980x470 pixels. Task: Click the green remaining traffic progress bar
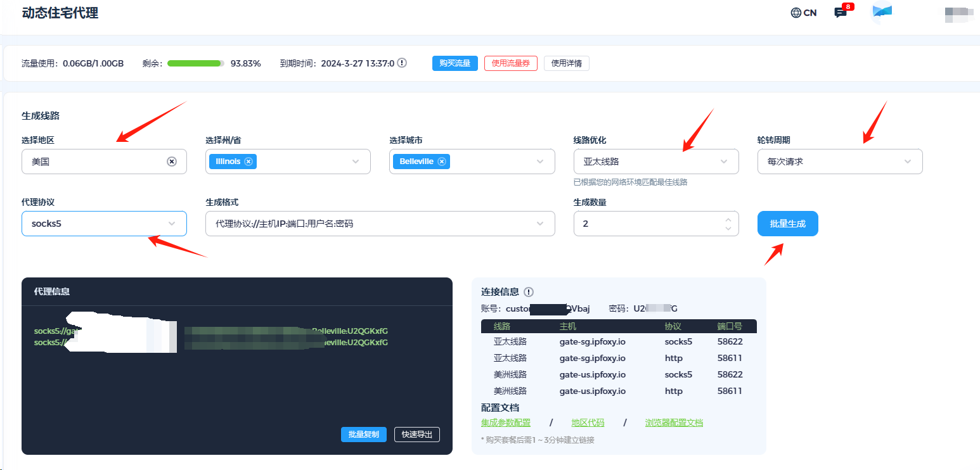(196, 63)
